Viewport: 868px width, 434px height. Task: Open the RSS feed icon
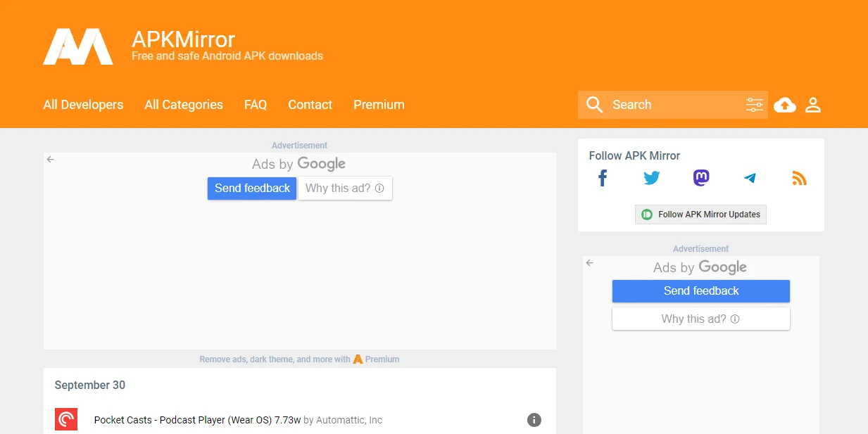coord(799,178)
